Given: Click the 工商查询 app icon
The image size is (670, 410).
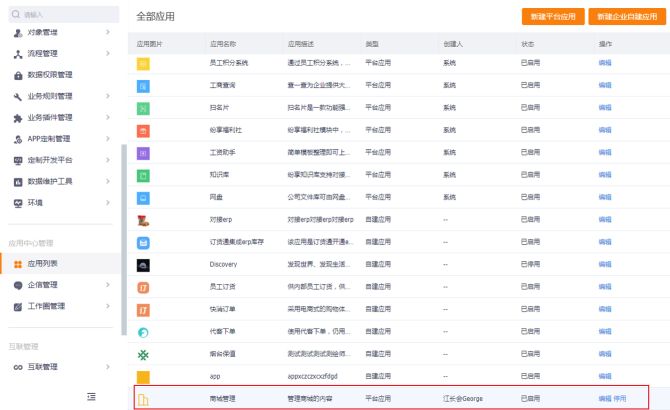Looking at the screenshot, I should [x=143, y=86].
